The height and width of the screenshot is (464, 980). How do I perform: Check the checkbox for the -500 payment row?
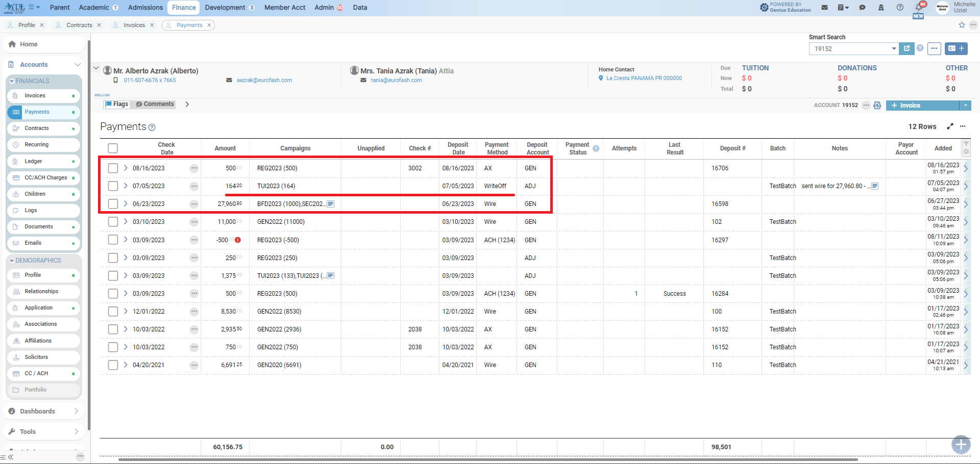point(113,240)
